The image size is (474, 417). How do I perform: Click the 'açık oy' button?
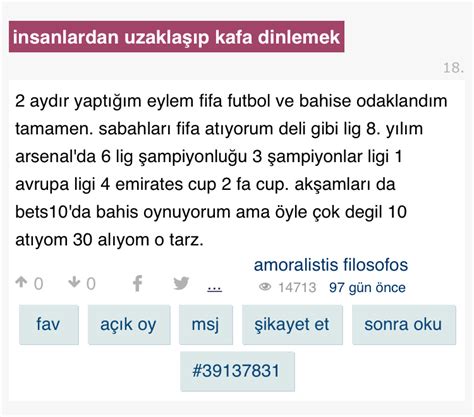pyautogui.click(x=129, y=324)
